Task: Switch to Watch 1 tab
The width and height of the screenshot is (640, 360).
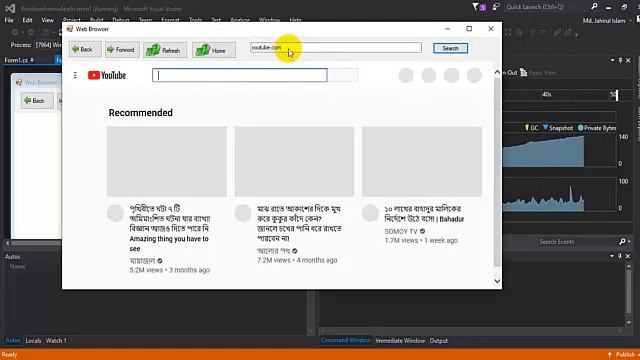Action: pos(56,340)
